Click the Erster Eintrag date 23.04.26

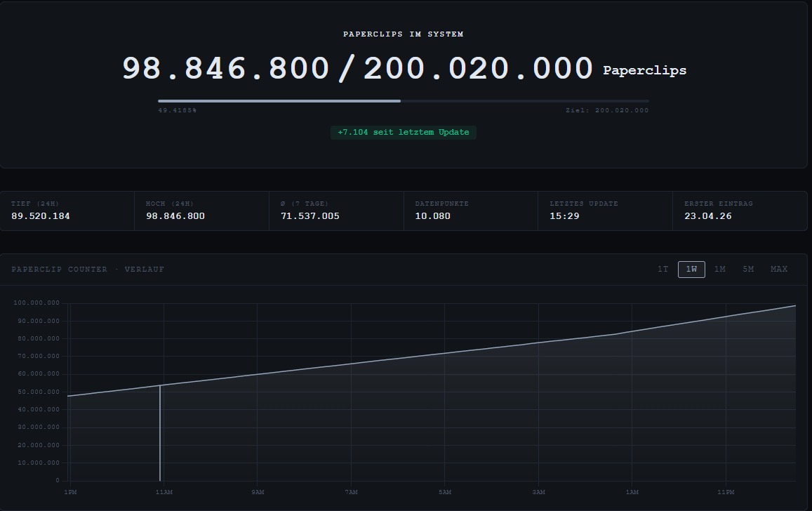707,216
